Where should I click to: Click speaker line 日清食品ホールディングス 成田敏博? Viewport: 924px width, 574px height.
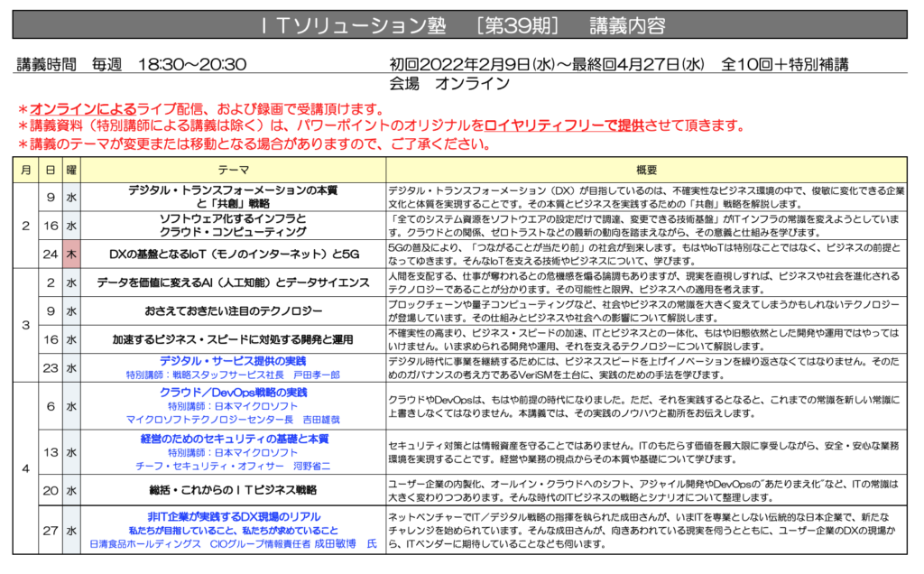click(233, 543)
